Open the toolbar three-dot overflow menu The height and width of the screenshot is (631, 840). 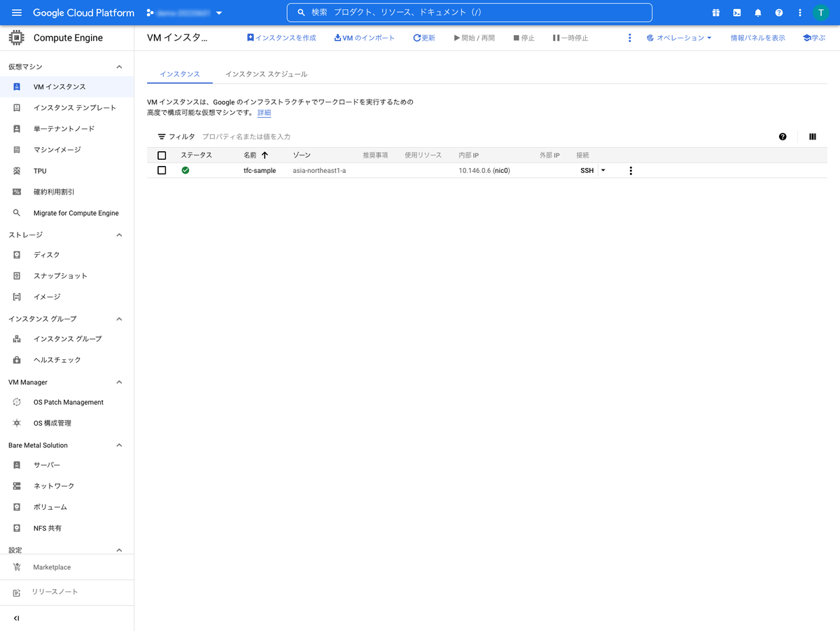(x=629, y=38)
